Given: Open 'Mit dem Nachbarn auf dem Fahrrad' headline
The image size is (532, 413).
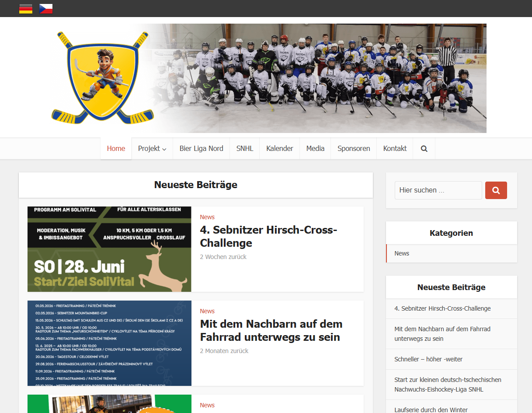Looking at the screenshot, I should [271, 330].
